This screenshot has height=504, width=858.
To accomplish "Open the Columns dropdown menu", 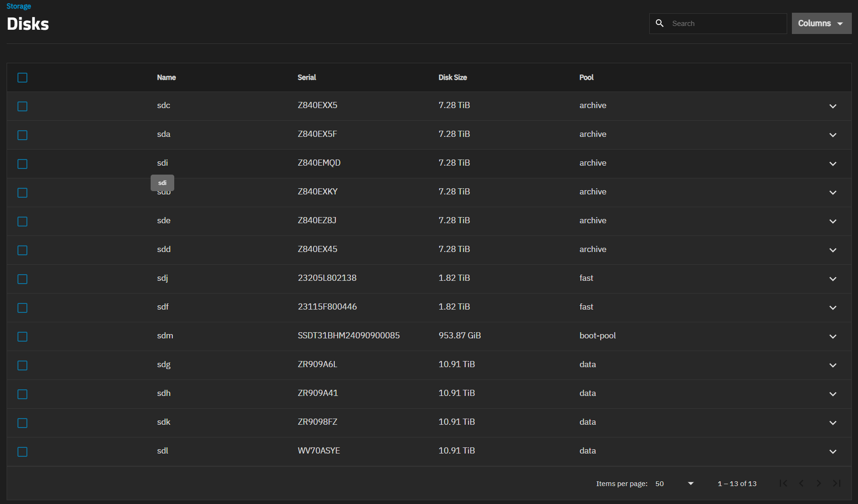I will [821, 23].
